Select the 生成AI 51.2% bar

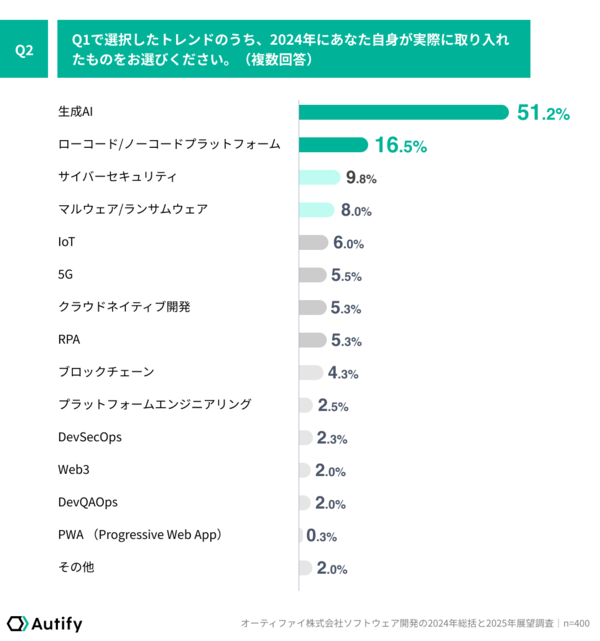(403, 112)
